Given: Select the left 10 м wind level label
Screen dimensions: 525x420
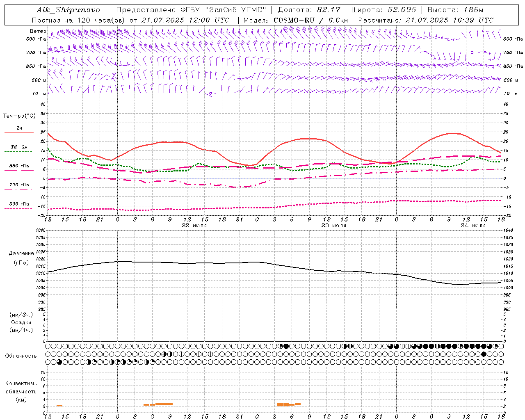Looking at the screenshot, I should [39, 94].
